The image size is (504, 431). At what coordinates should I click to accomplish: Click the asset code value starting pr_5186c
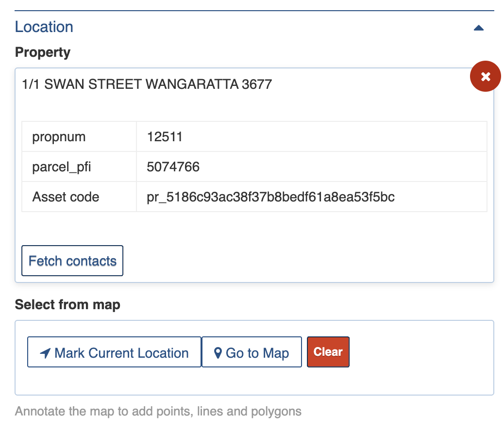[x=270, y=197]
